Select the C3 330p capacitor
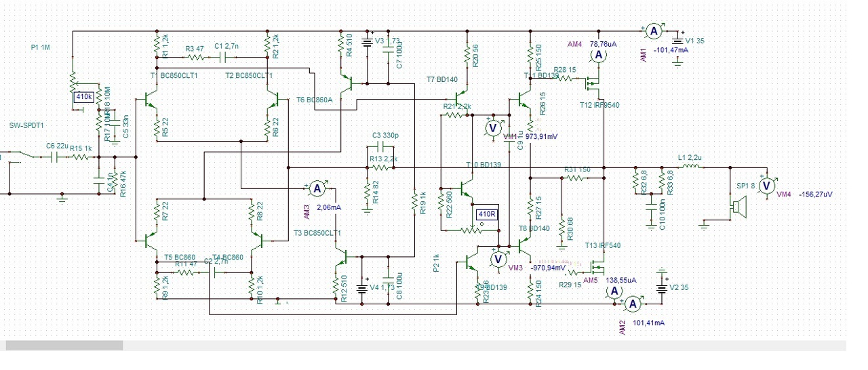Image resolution: width=868 pixels, height=370 pixels. pos(382,146)
